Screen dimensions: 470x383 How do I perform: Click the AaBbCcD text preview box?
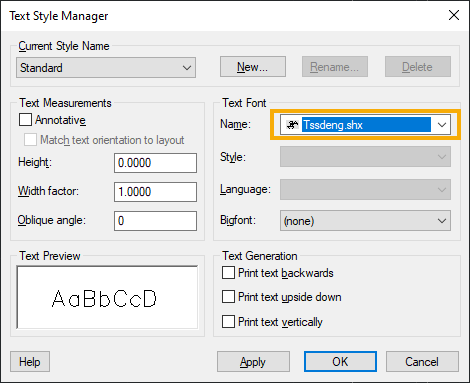point(107,297)
